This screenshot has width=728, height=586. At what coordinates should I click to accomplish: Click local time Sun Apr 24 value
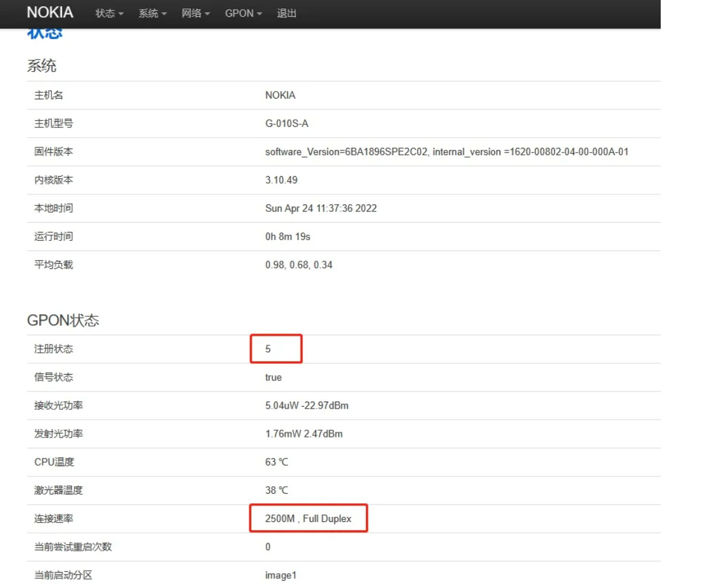[x=321, y=208]
